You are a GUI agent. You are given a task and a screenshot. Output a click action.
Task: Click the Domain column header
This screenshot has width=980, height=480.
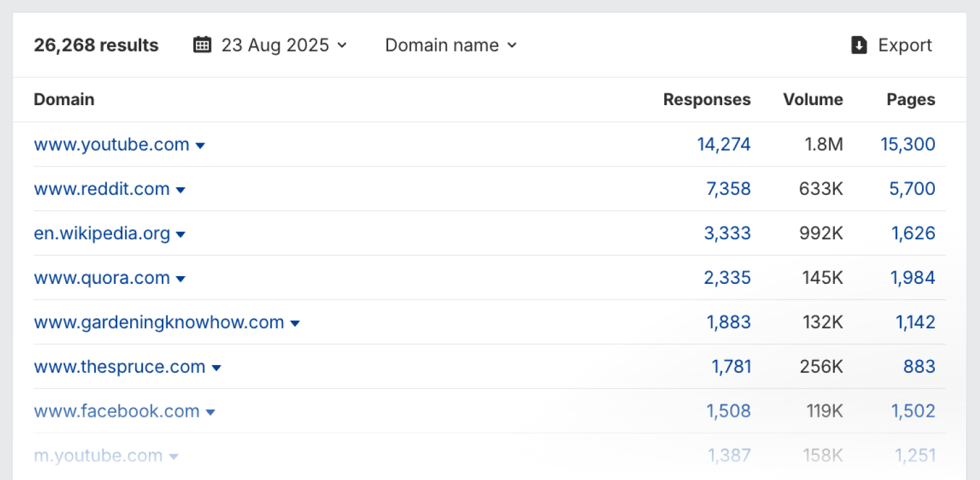click(x=64, y=100)
